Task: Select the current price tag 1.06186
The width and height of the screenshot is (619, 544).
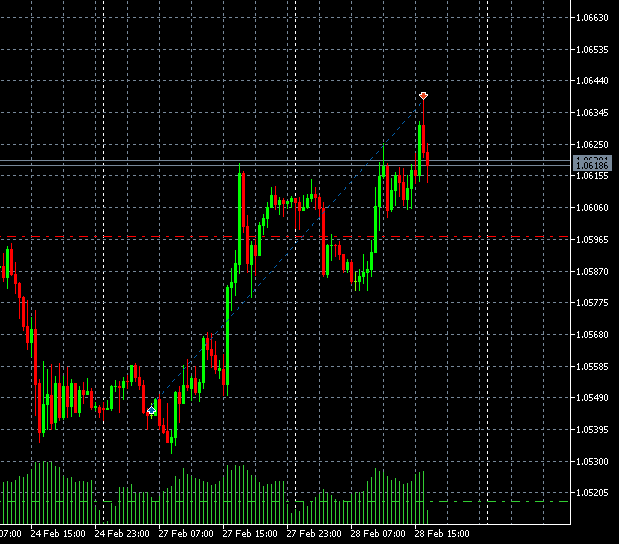Action: pyautogui.click(x=592, y=165)
